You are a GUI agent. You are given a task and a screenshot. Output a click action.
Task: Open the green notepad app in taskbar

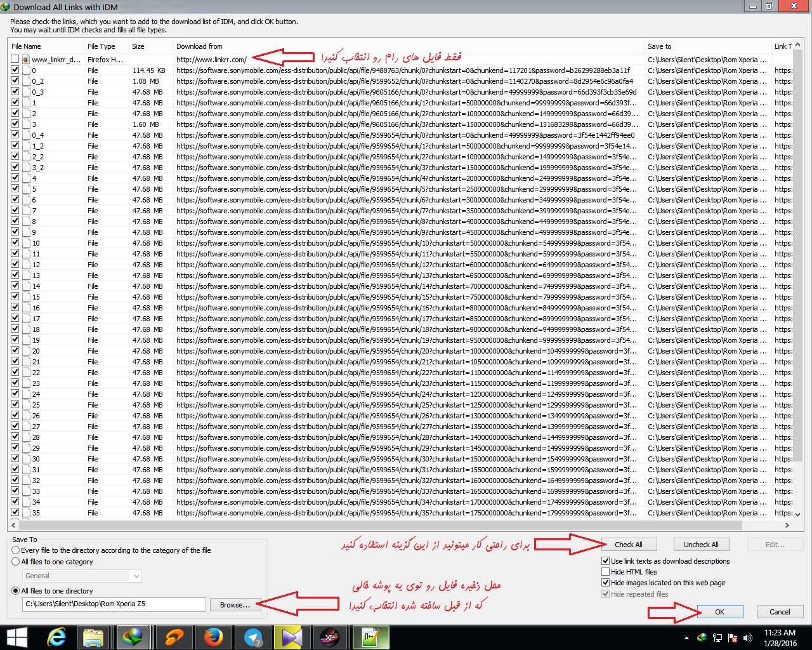[x=370, y=637]
